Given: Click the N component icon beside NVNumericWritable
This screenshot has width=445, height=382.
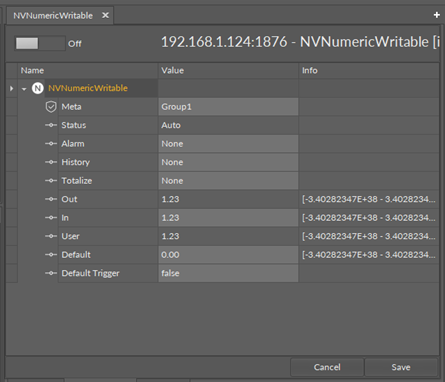Looking at the screenshot, I should pos(38,88).
